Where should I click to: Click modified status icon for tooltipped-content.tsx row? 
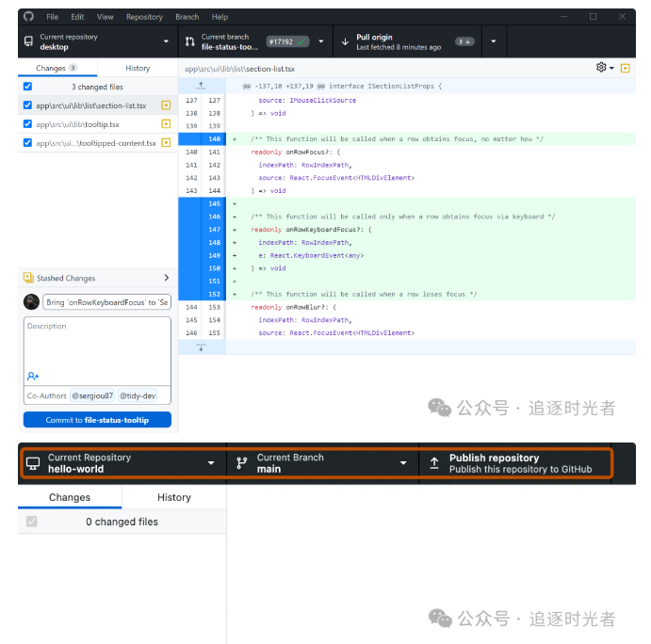166,143
